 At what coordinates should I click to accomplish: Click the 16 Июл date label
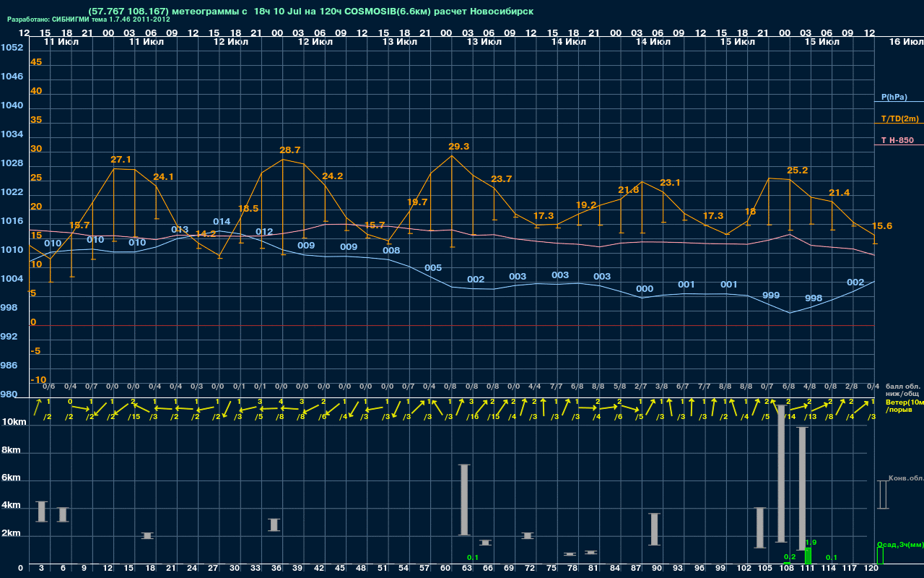[905, 42]
